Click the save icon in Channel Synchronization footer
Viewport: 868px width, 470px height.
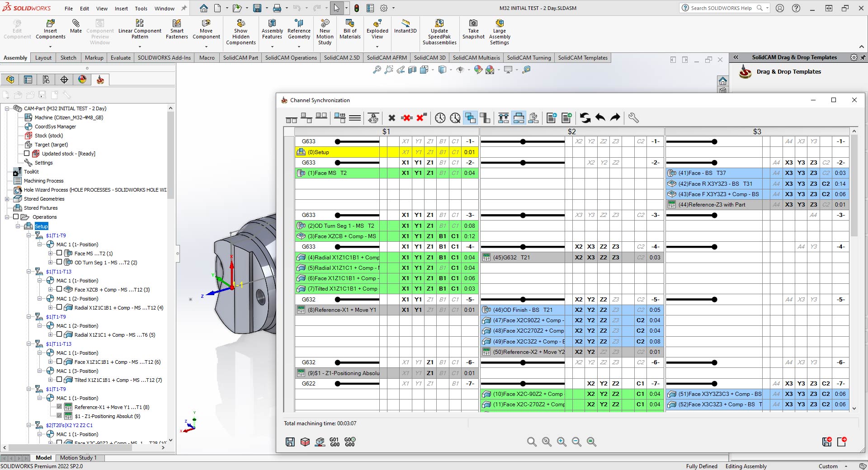290,442
